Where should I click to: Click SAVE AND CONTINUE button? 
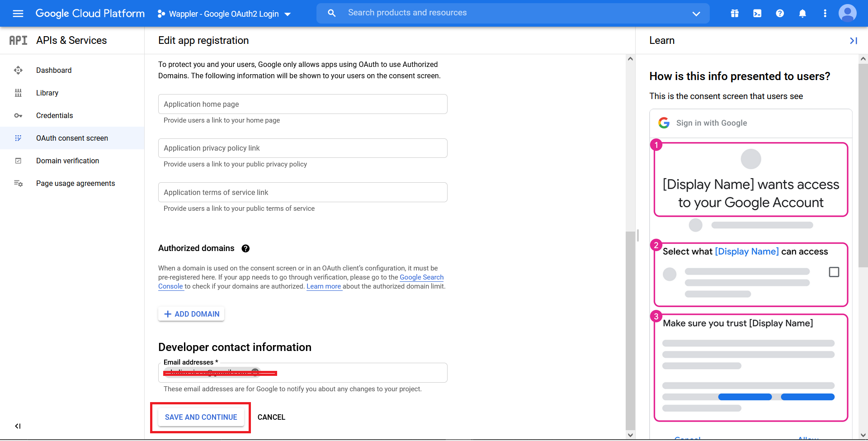201,417
